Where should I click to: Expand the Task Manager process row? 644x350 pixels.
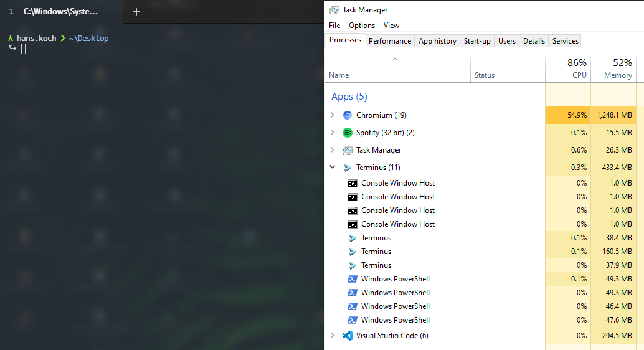click(332, 150)
